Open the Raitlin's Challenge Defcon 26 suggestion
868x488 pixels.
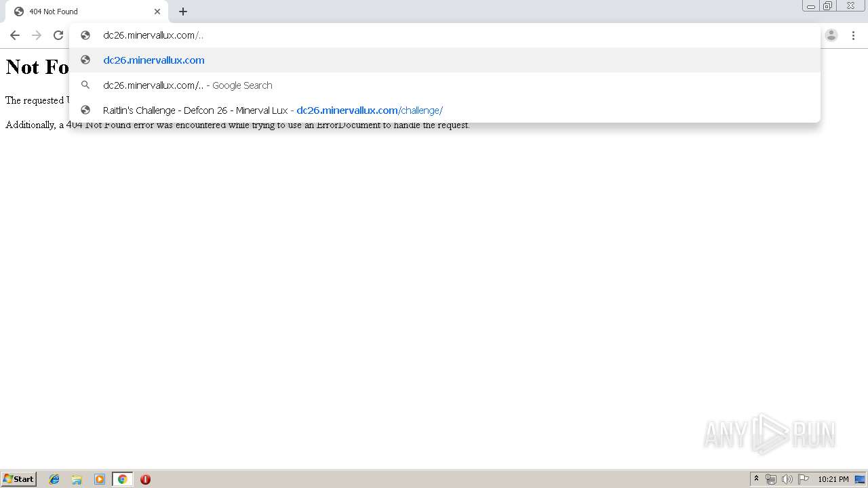[x=445, y=110]
